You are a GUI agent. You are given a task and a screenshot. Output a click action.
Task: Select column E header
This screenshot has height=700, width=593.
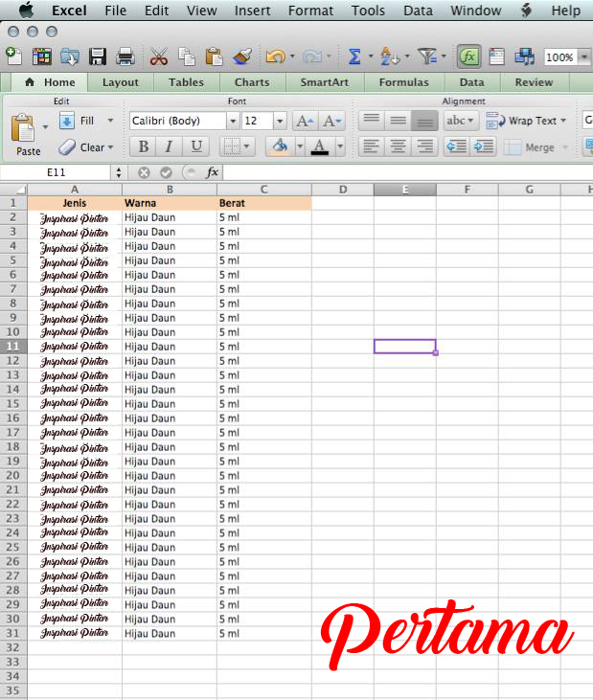coord(405,190)
